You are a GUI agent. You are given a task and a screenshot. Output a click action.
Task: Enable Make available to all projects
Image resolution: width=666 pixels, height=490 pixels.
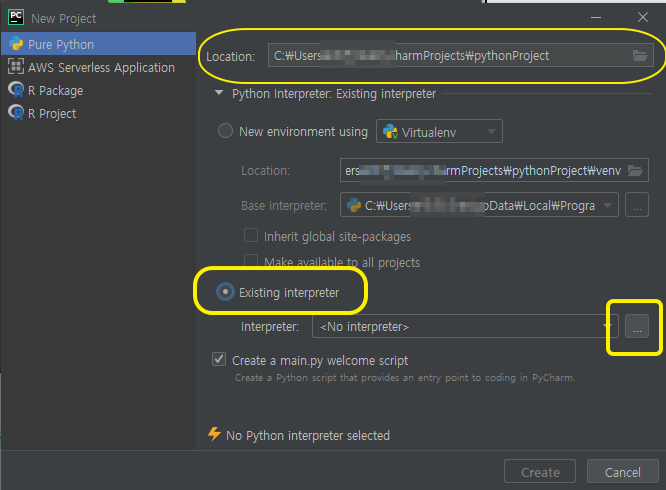251,260
